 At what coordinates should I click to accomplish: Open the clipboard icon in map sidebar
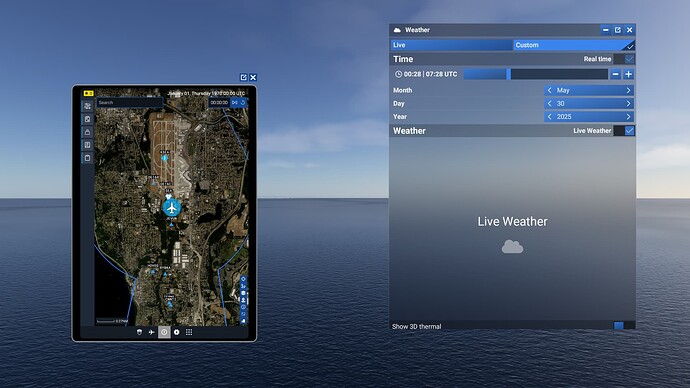pyautogui.click(x=87, y=157)
